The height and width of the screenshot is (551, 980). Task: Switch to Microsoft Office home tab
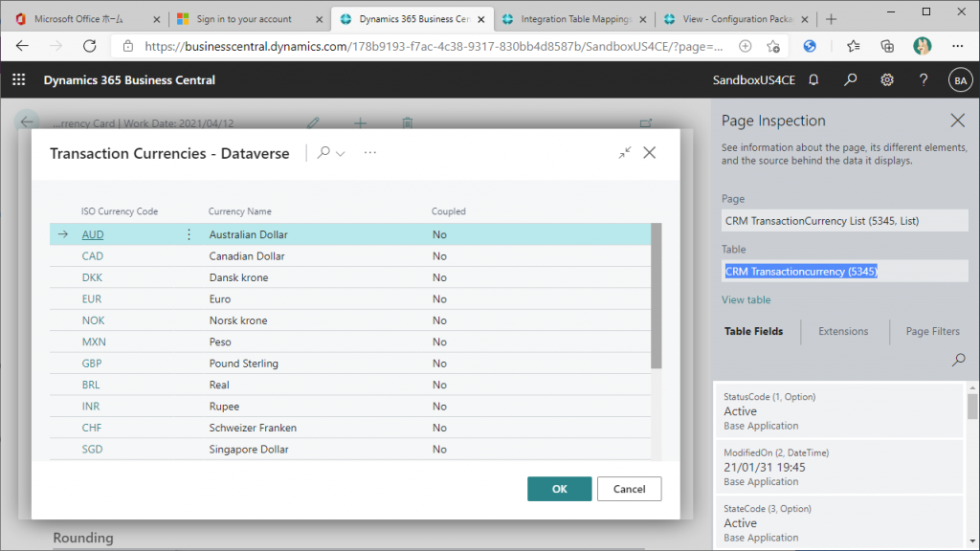(86, 19)
